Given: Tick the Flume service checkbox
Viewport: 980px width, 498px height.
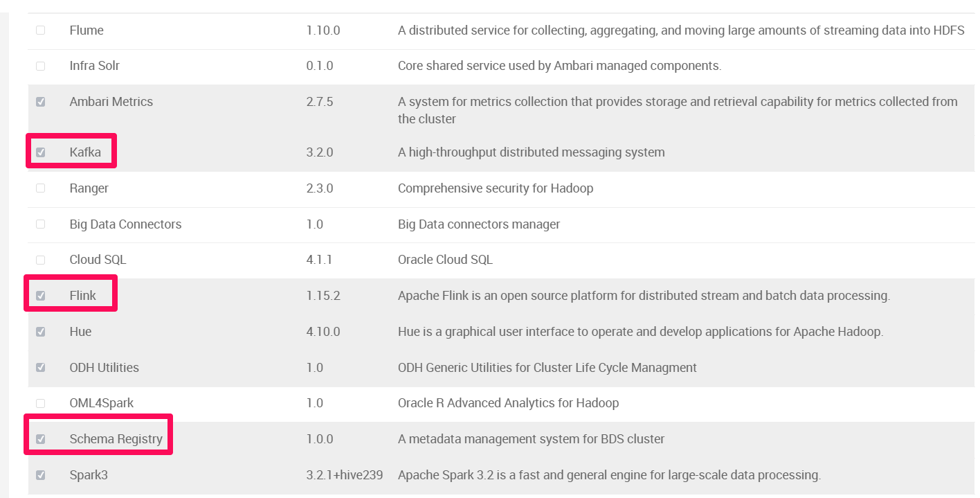Looking at the screenshot, I should [40, 30].
